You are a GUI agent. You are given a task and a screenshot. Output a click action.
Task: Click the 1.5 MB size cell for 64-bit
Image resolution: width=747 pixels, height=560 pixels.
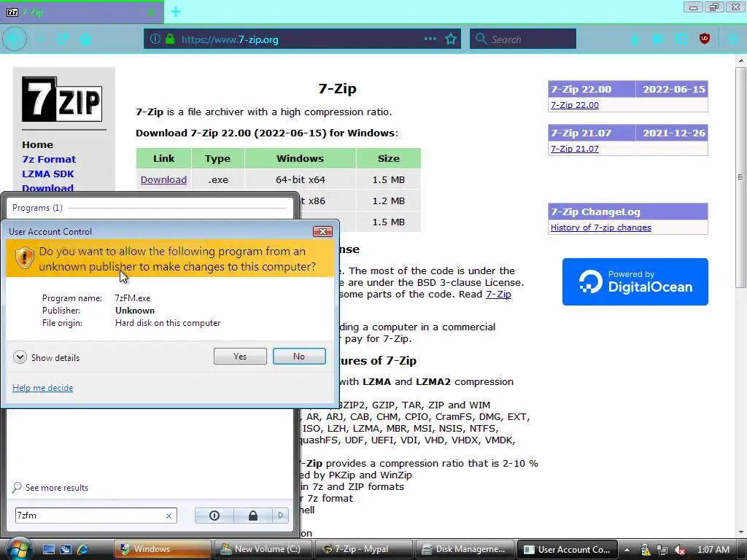pyautogui.click(x=388, y=179)
